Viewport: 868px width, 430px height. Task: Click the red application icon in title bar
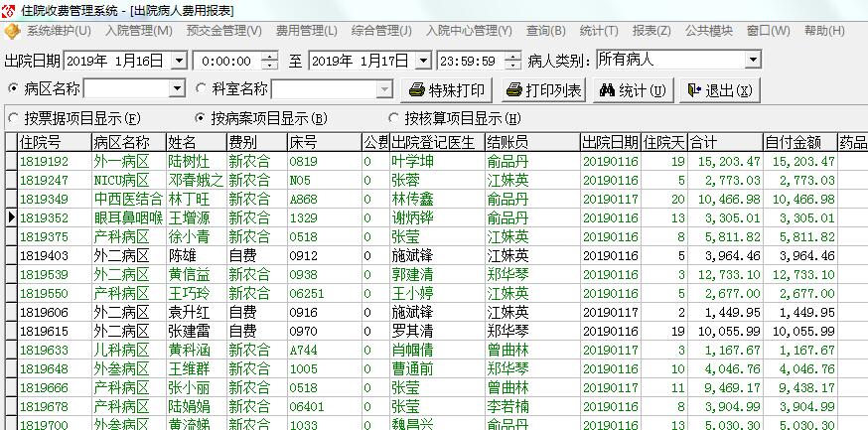click(x=8, y=10)
